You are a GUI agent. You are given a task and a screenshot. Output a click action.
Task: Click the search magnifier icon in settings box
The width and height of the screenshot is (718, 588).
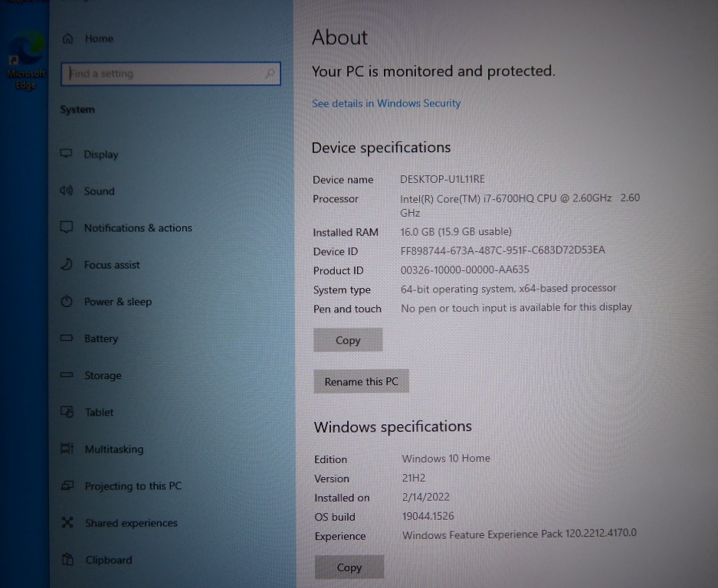[270, 73]
